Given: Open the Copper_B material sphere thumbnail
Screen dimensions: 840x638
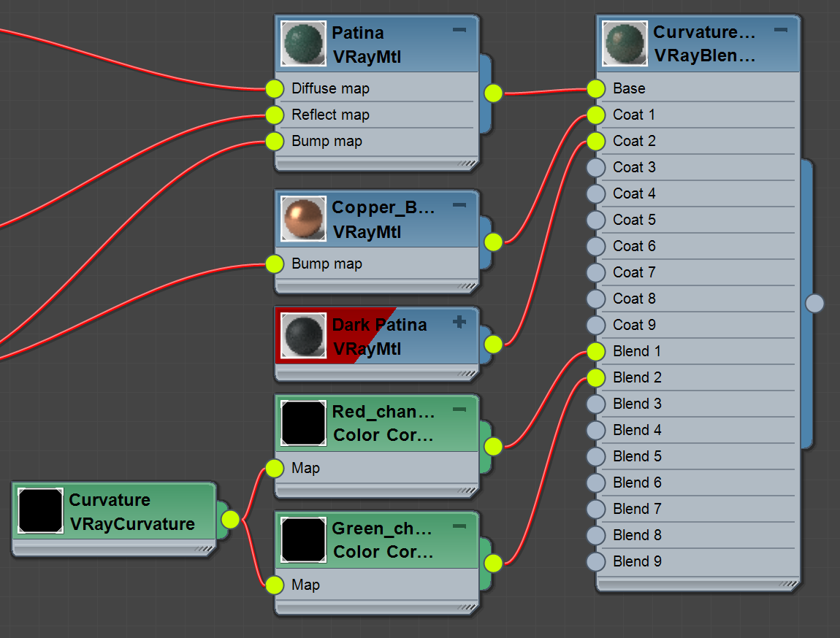Looking at the screenshot, I should (x=302, y=218).
